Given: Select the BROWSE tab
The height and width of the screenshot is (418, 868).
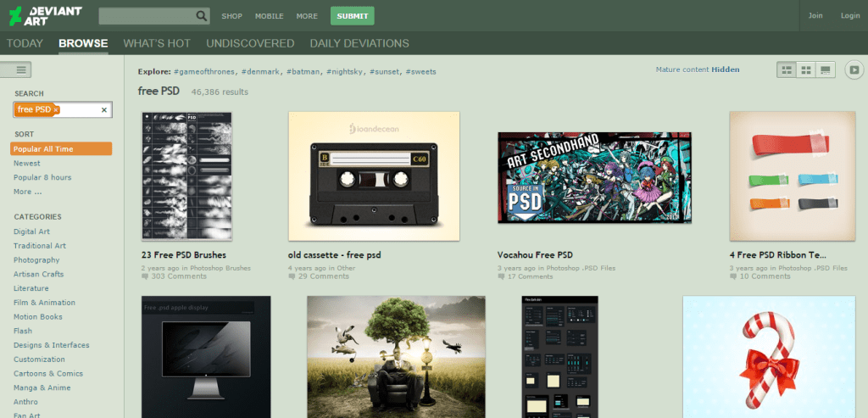Looking at the screenshot, I should 83,43.
